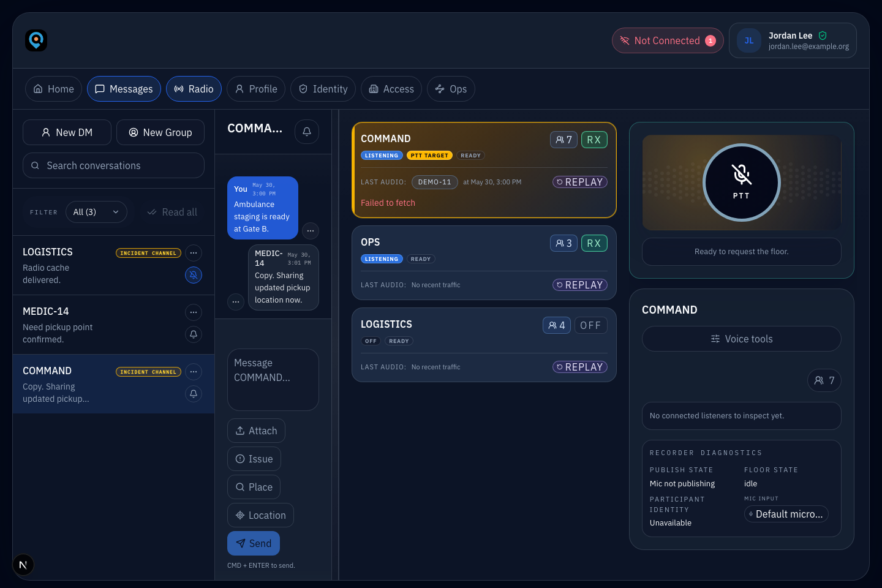882x588 pixels.
Task: Click the Next.js N badge
Action: click(x=23, y=565)
